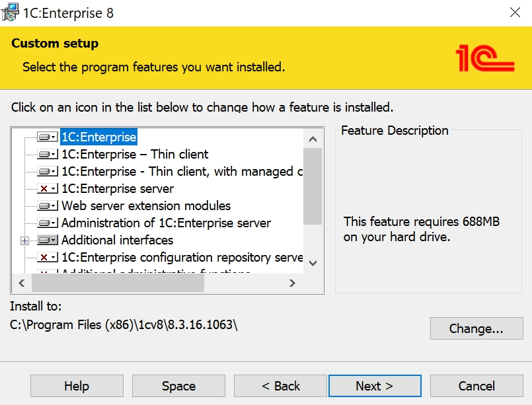
Task: Click red X icon beside configuration repository server
Action: point(48,258)
